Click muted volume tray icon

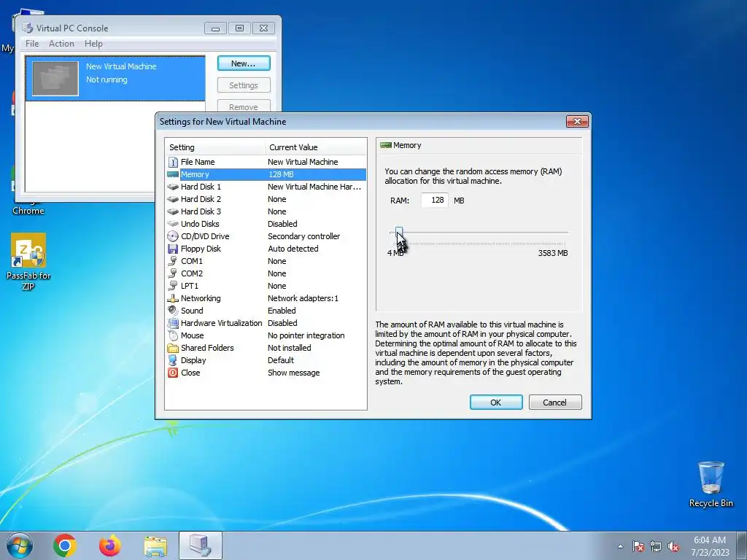tap(673, 546)
